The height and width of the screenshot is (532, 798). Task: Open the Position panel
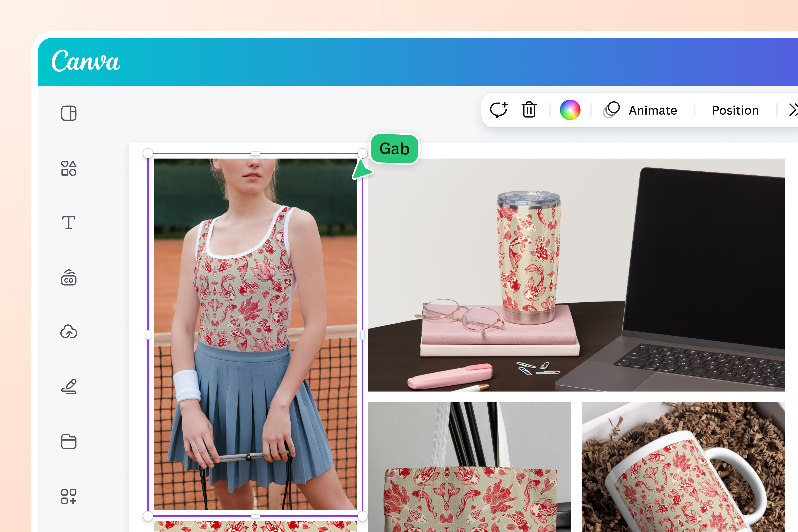pos(735,110)
